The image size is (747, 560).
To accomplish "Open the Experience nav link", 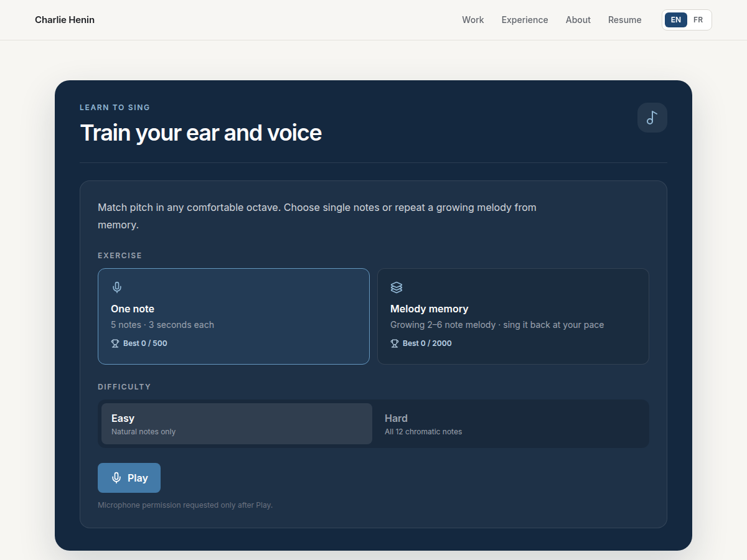I will 525,20.
